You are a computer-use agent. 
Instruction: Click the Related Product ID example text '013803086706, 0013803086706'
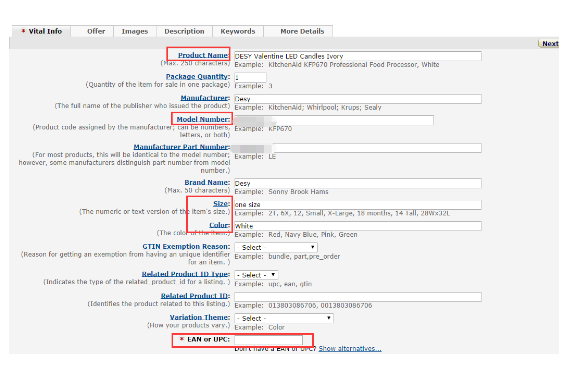tap(320, 305)
